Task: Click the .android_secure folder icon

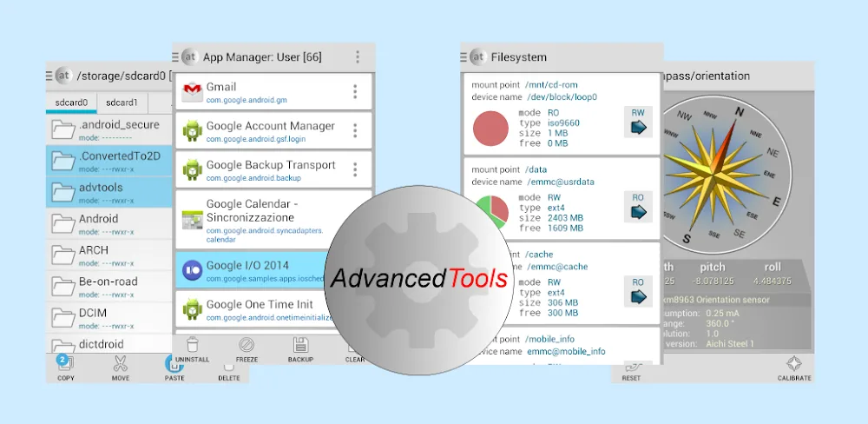Action: click(x=63, y=129)
